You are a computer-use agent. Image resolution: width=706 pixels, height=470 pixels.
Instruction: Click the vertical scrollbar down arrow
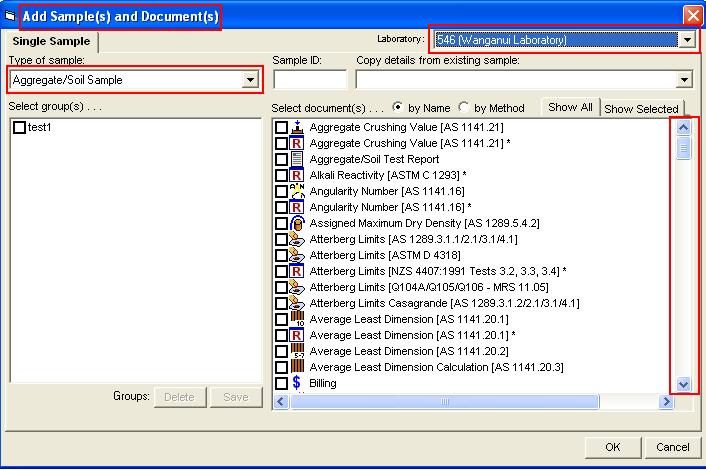pos(684,384)
